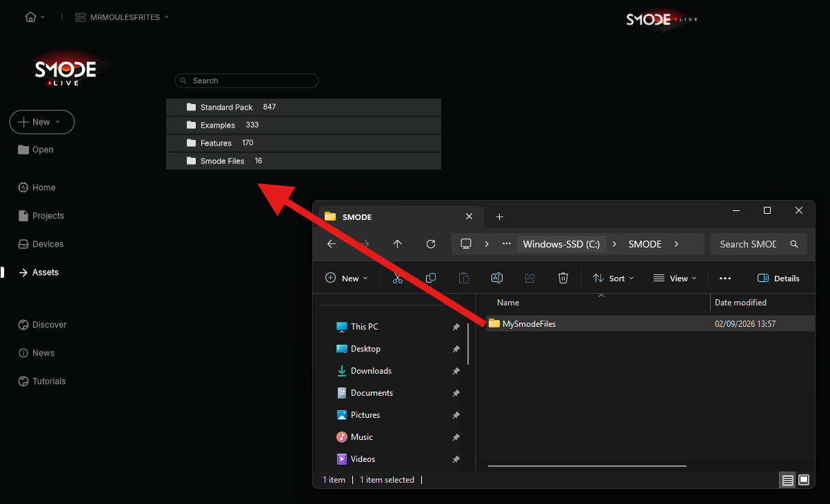Click the Copy icon in File Explorer

[431, 279]
